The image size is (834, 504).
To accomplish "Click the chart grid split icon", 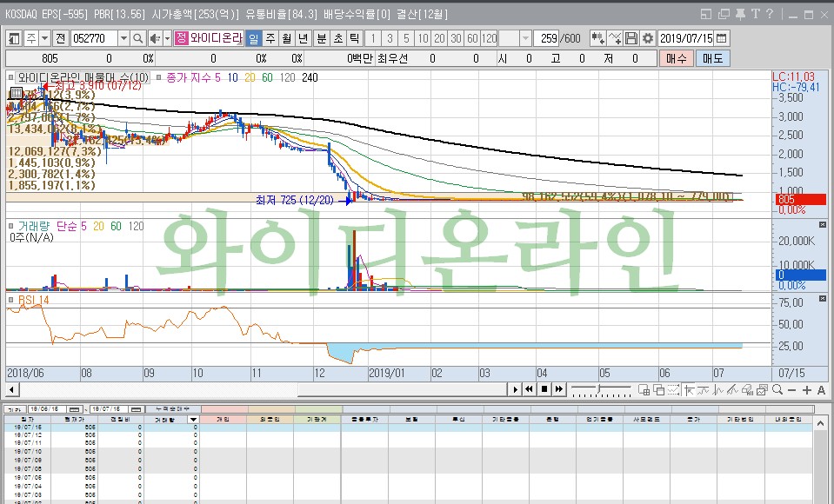I will point(644,389).
